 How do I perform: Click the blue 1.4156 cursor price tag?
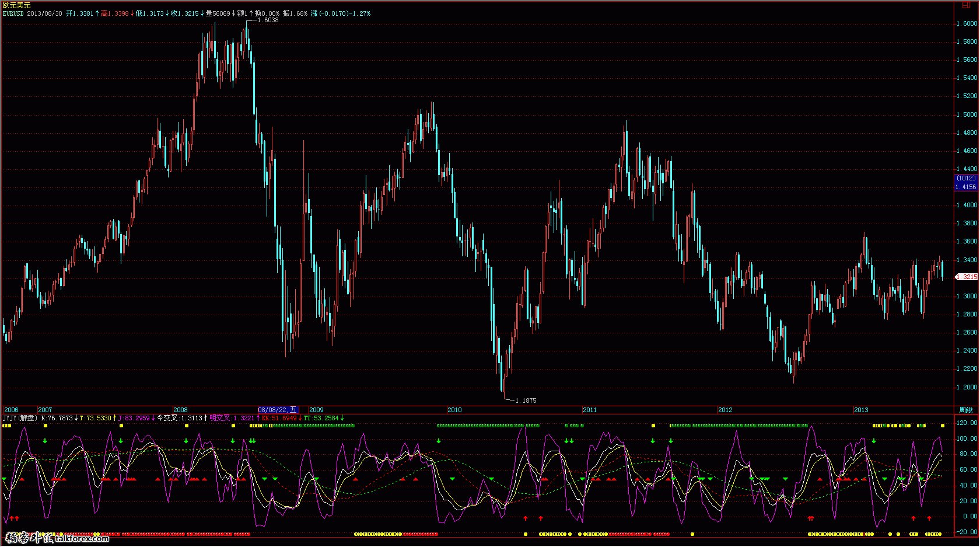[x=965, y=187]
